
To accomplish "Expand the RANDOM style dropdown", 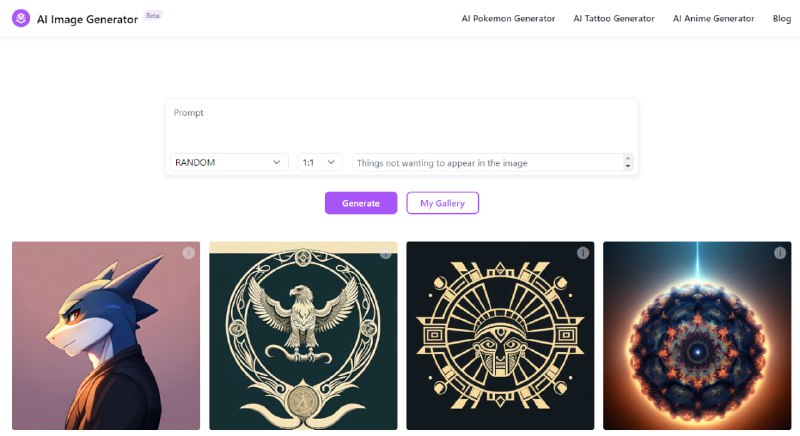I will [229, 162].
